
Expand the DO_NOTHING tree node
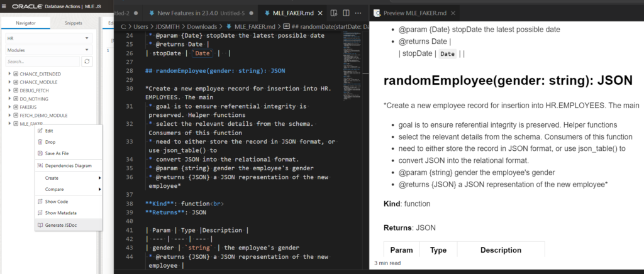coord(9,99)
